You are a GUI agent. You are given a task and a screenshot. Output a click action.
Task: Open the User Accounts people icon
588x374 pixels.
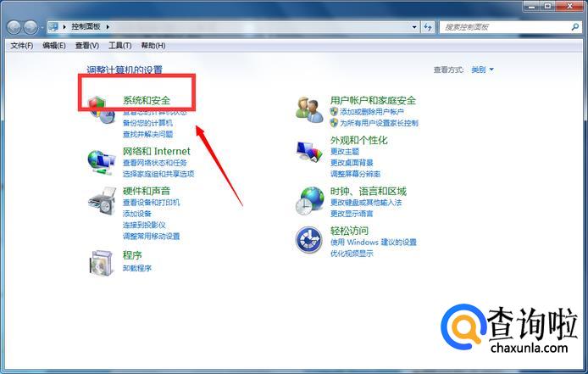(x=309, y=109)
